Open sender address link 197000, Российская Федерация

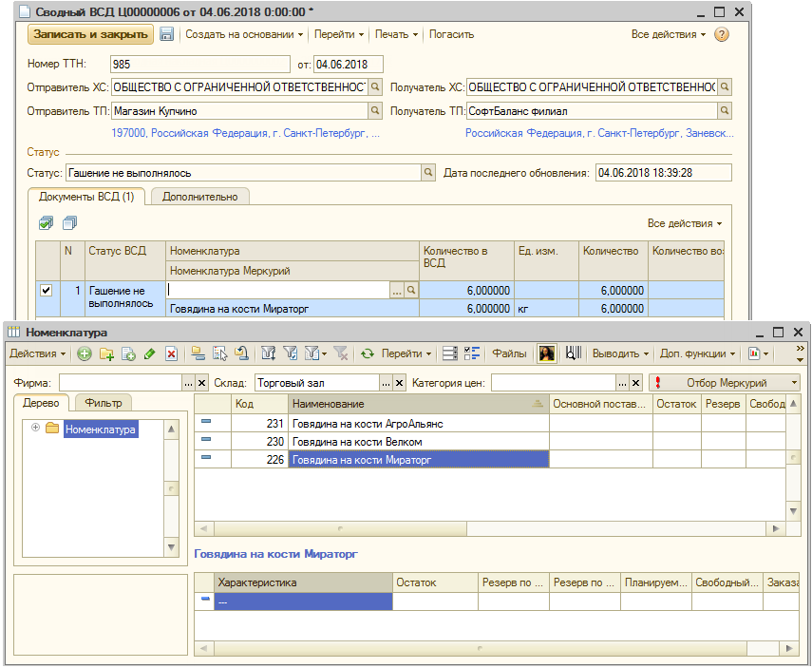(x=245, y=133)
